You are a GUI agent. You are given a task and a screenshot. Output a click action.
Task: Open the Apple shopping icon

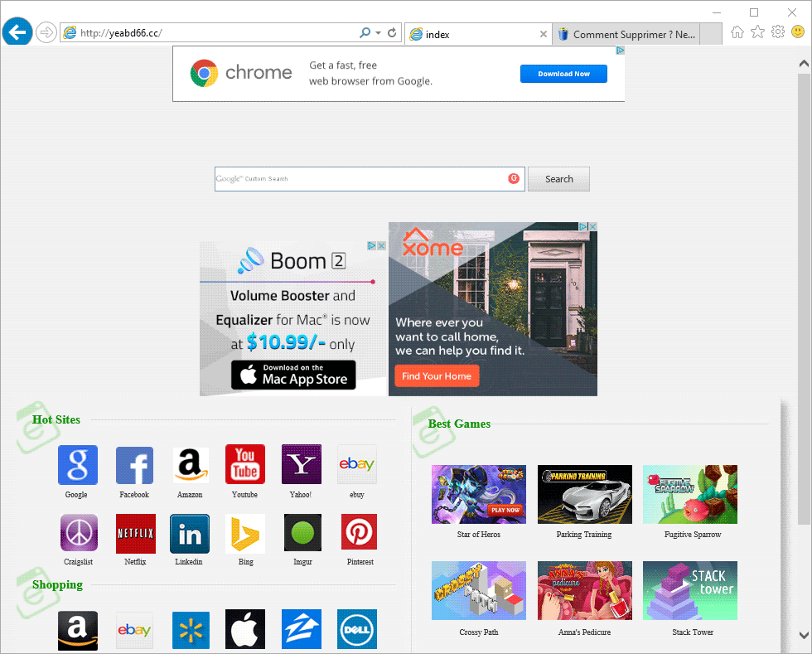[245, 629]
